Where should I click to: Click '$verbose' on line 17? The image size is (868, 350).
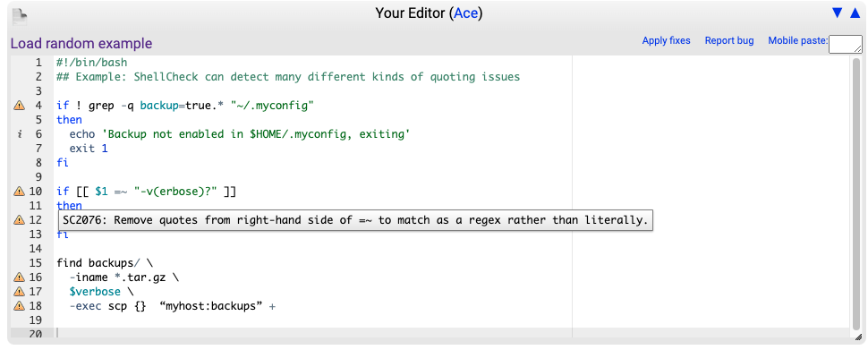pyautogui.click(x=95, y=291)
